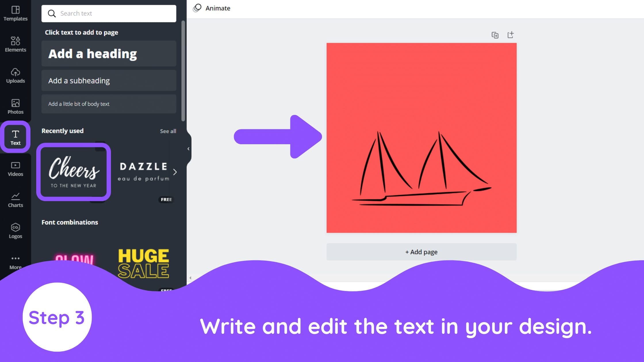Click the Templates icon in sidebar
The width and height of the screenshot is (644, 362).
16,12
